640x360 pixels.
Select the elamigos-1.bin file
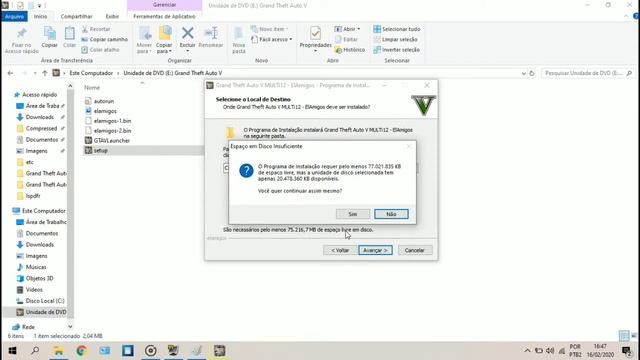click(112, 121)
